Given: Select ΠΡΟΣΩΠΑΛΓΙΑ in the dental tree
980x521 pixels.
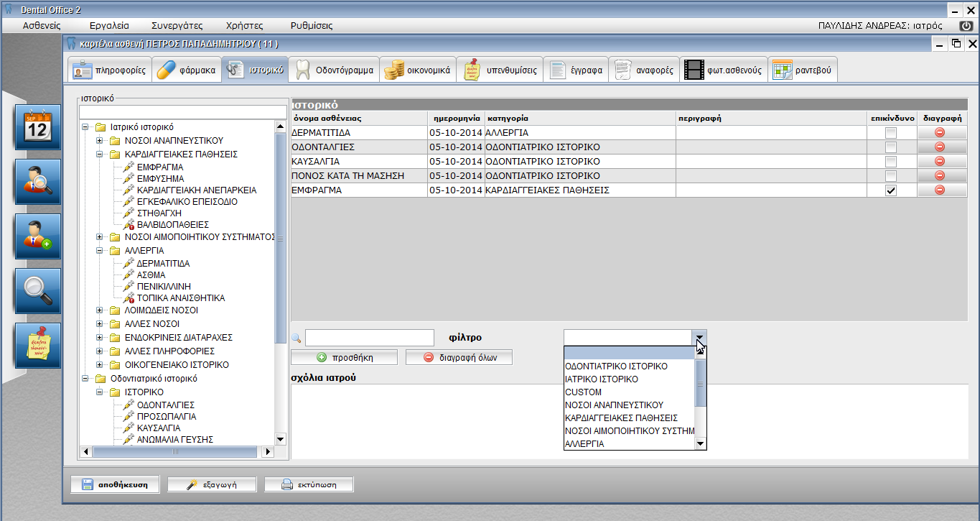Looking at the screenshot, I should 159,417.
